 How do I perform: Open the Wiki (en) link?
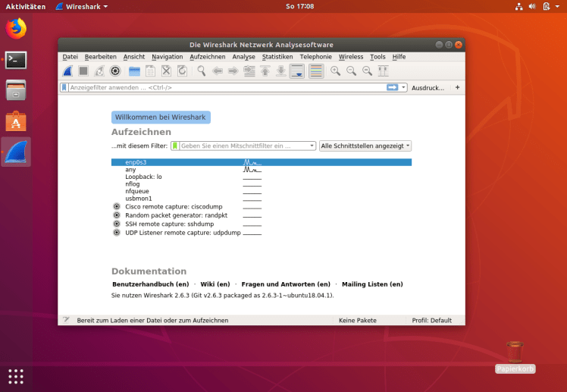[215, 284]
